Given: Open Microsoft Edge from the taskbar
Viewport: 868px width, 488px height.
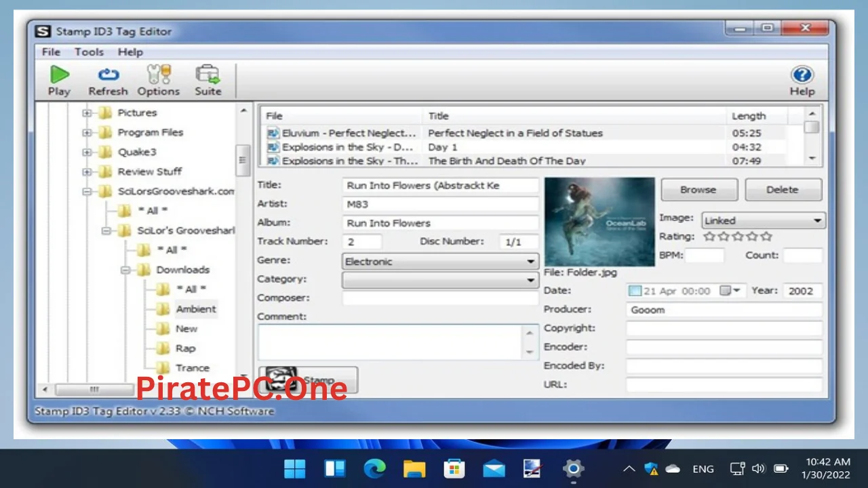Looking at the screenshot, I should pos(374,468).
